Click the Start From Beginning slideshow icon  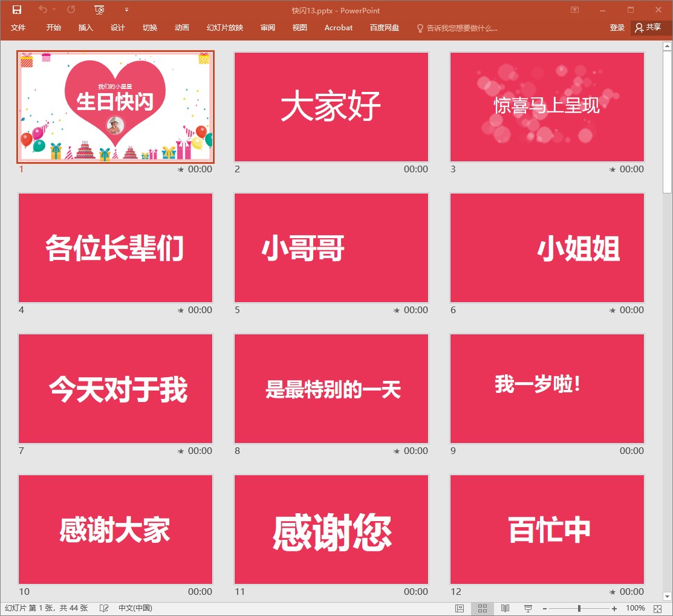click(x=100, y=10)
